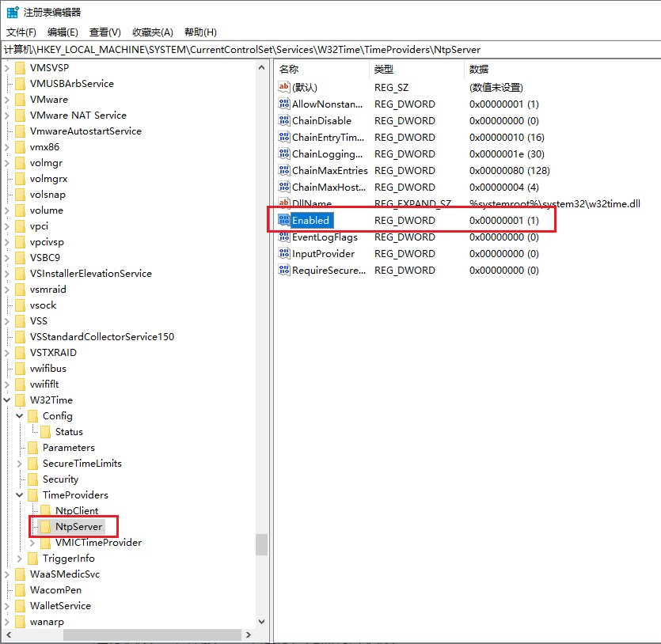This screenshot has width=661, height=644.
Task: Open the 帮助(H) menu
Action: point(200,32)
